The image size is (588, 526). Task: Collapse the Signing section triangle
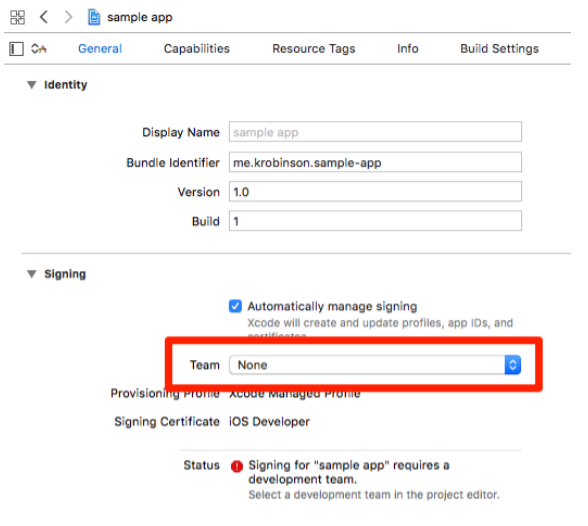(x=32, y=274)
